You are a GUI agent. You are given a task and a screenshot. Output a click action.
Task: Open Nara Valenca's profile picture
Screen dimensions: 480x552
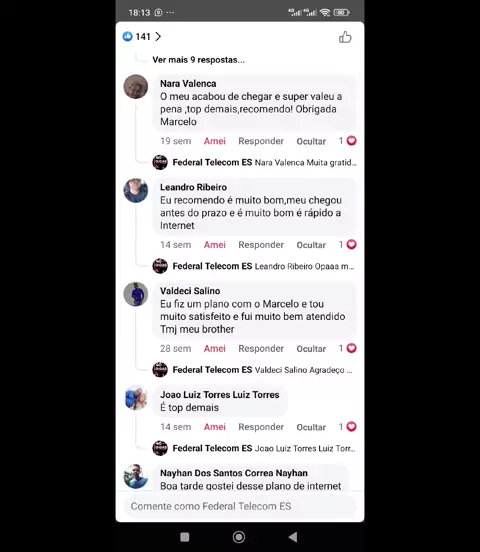(x=136, y=87)
